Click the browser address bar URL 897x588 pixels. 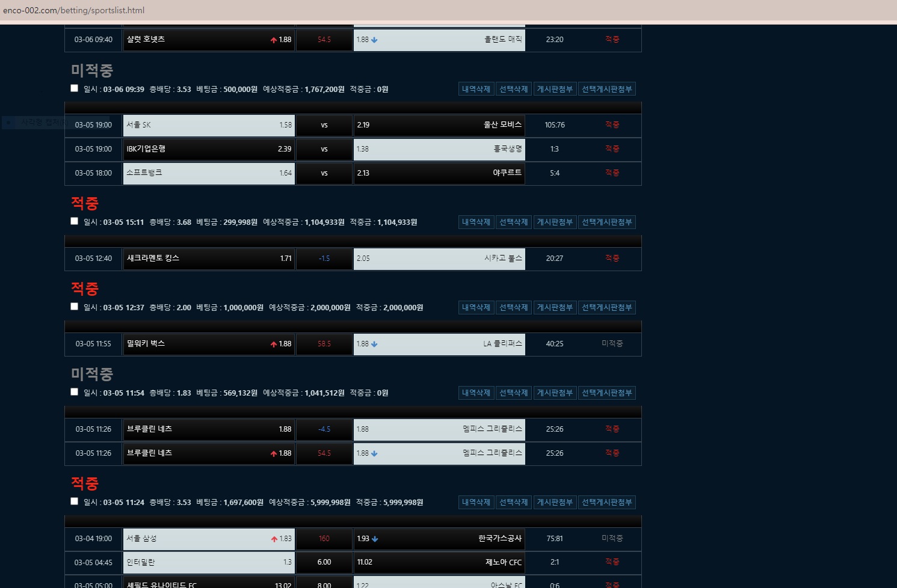tap(73, 10)
